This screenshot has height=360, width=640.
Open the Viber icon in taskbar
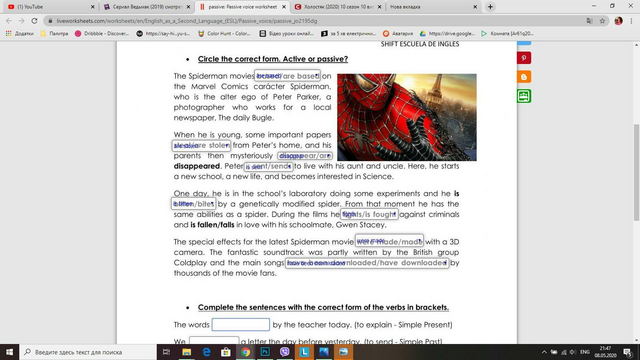284,352
